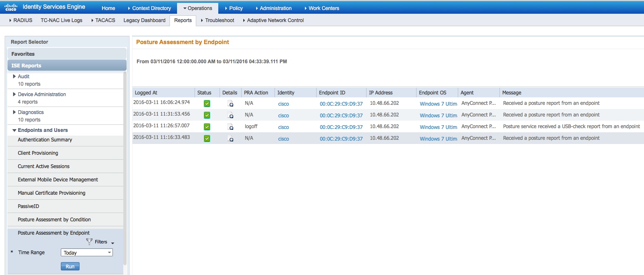
Task: Select the Reports tab
Action: point(183,20)
